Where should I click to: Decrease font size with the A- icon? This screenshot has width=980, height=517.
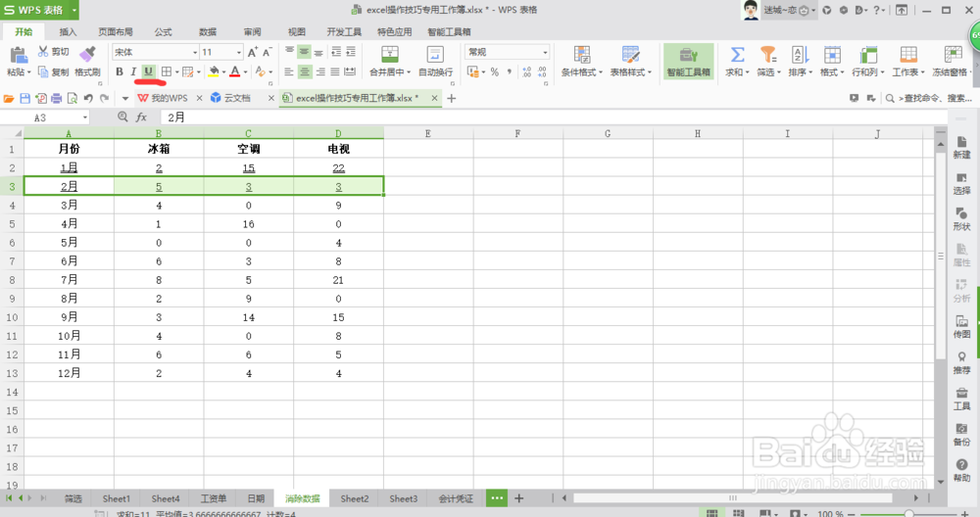[267, 53]
